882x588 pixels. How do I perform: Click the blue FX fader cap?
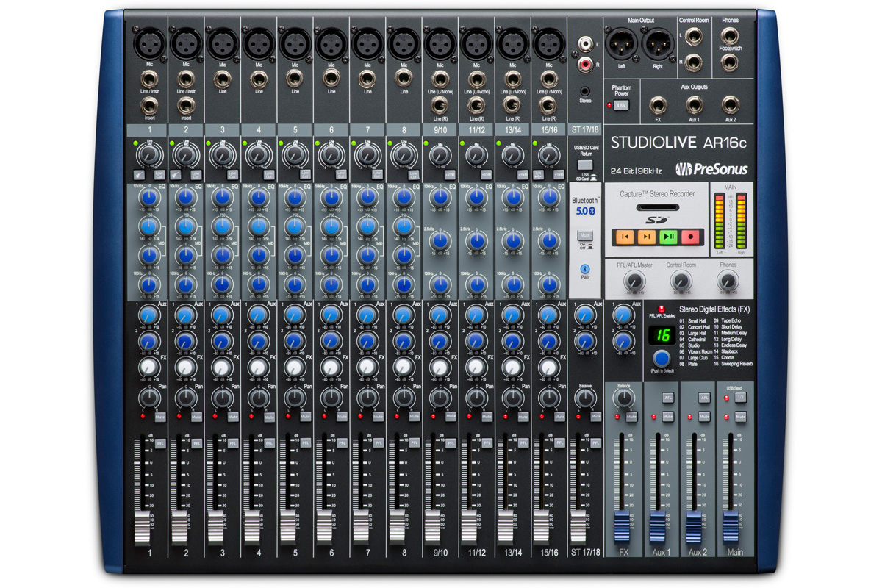click(622, 527)
